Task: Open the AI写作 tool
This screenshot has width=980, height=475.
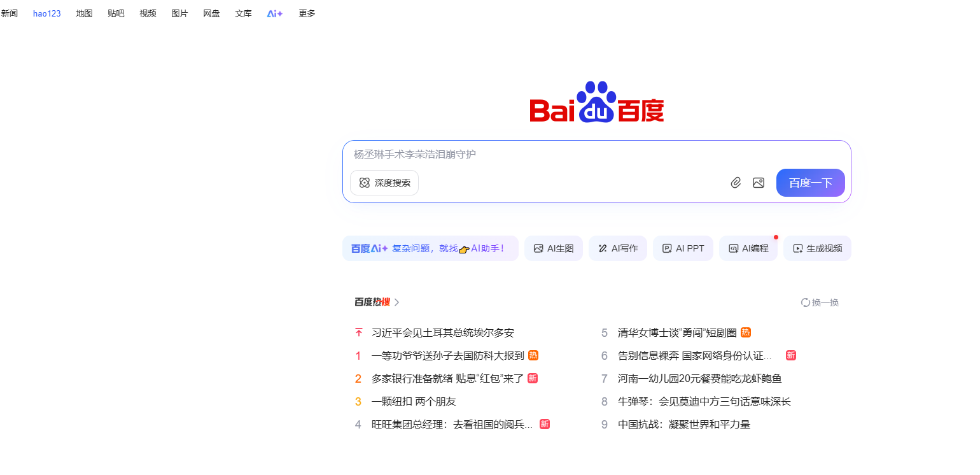Action: click(618, 248)
